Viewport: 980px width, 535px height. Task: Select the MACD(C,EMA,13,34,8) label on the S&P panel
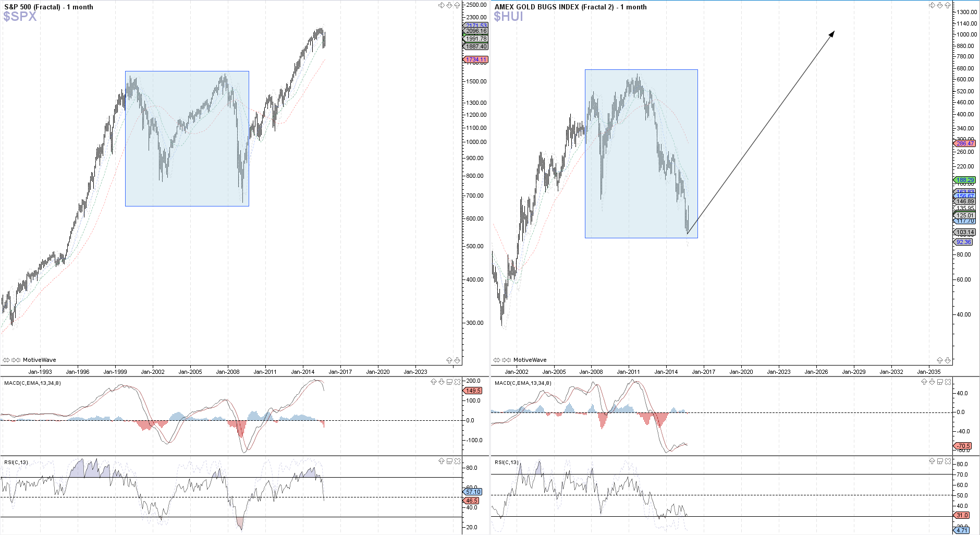pos(32,383)
